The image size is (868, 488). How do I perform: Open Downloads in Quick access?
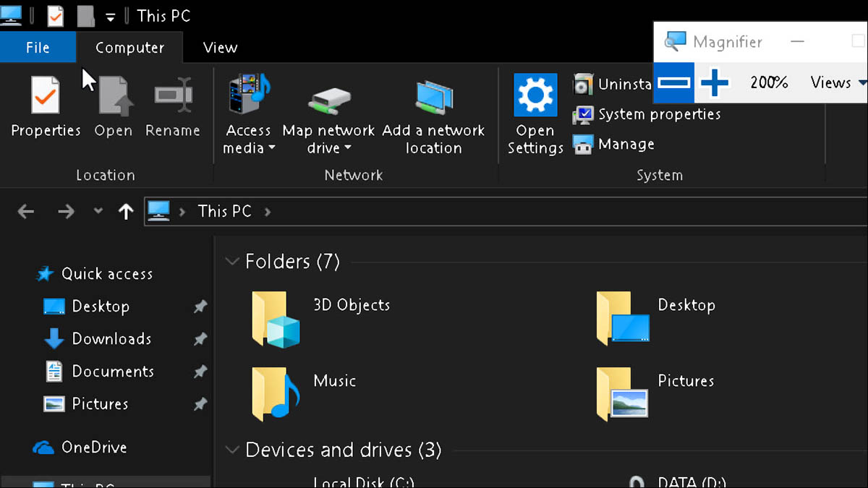pos(111,338)
